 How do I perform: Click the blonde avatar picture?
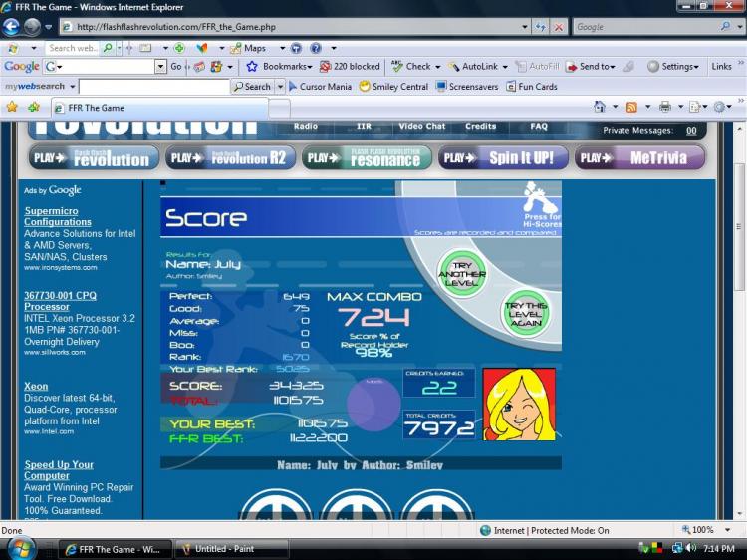click(519, 405)
